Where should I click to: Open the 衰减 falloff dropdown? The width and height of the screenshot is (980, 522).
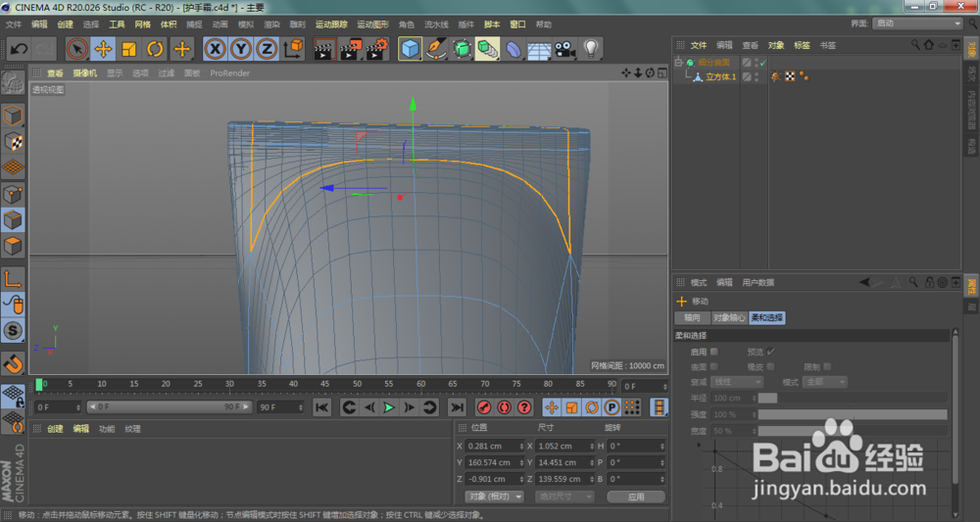[x=738, y=382]
